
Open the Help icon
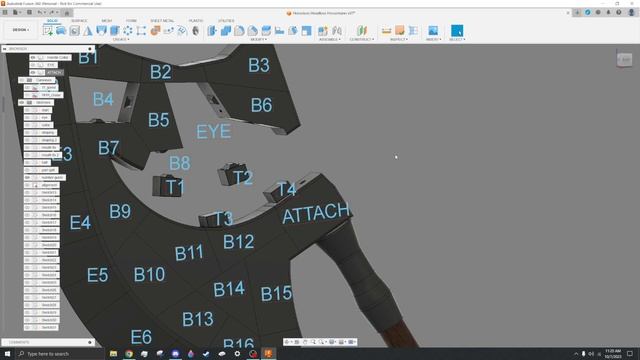(x=619, y=13)
